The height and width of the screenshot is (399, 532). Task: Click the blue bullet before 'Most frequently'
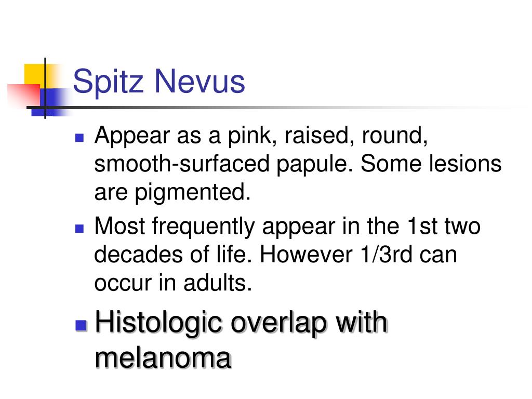click(79, 229)
